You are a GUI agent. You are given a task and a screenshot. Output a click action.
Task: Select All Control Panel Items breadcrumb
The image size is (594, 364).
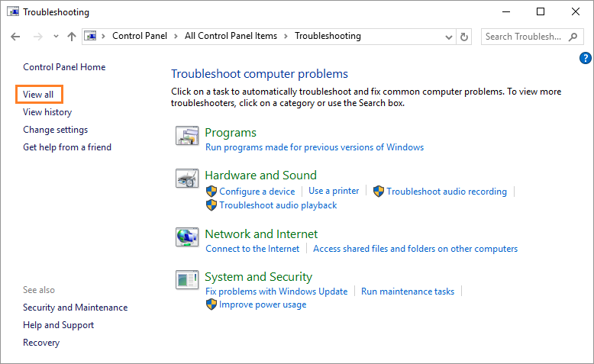(x=231, y=36)
